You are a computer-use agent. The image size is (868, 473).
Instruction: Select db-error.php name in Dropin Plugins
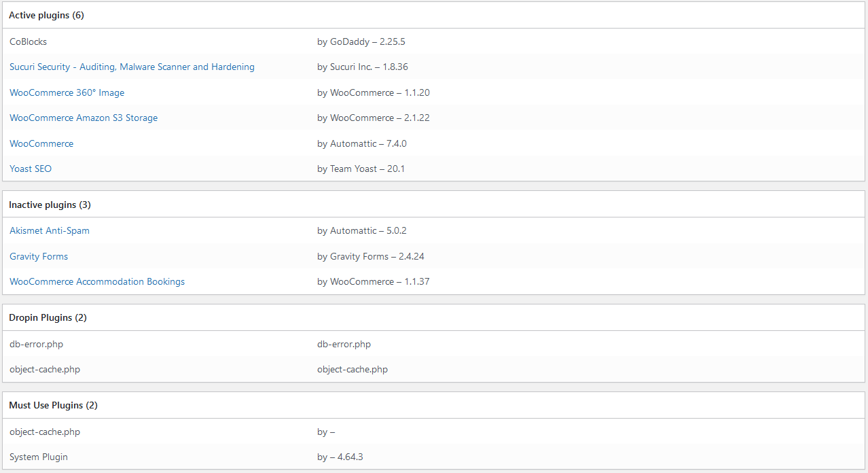coord(36,344)
